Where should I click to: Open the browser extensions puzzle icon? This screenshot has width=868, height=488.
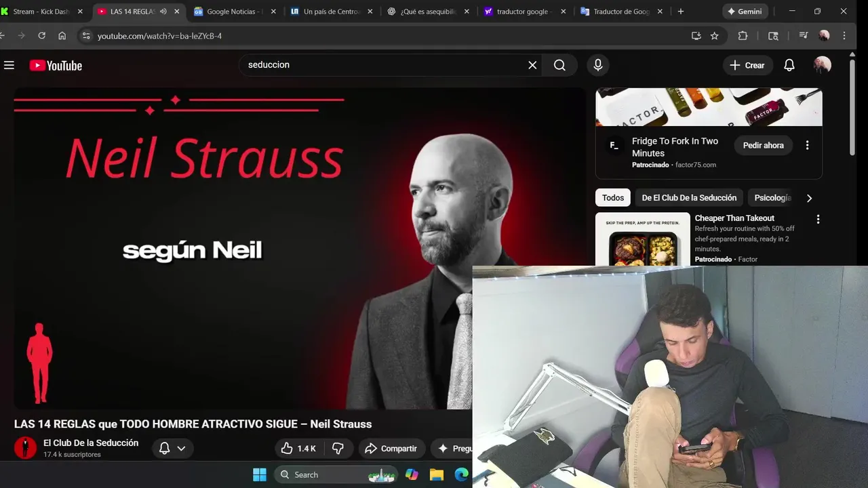click(743, 36)
